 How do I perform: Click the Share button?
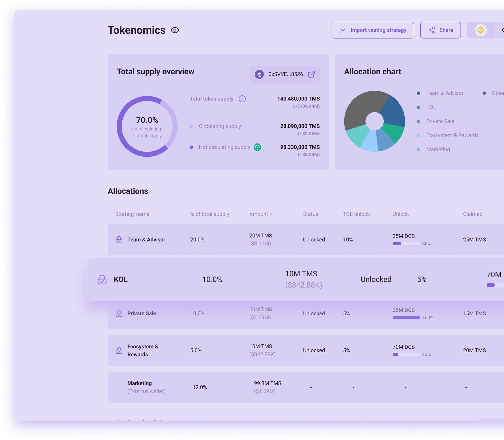[x=440, y=30]
